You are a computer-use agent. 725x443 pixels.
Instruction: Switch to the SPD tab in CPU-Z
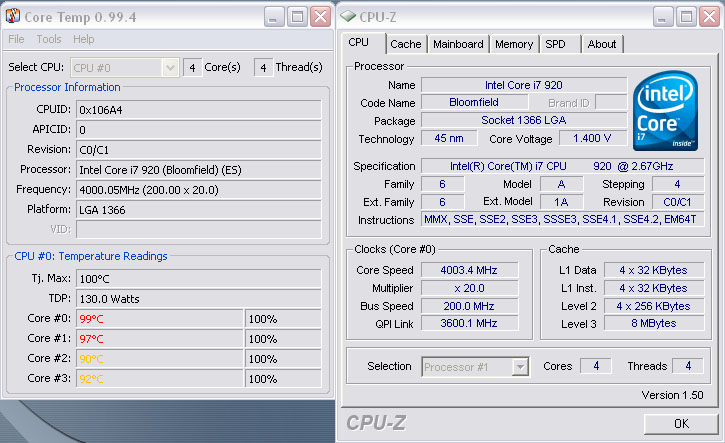[559, 44]
